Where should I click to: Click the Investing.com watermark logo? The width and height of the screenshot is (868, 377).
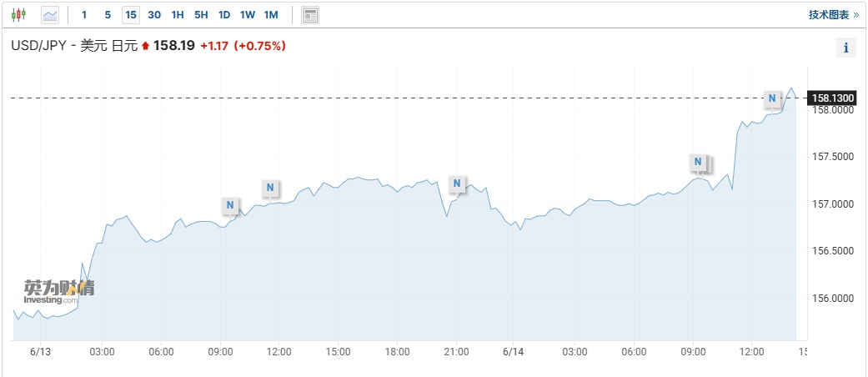58,292
